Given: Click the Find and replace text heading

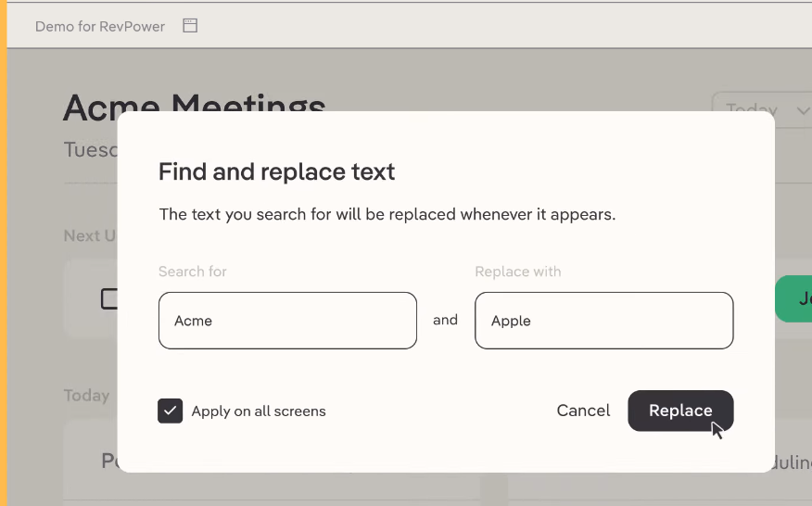Looking at the screenshot, I should 276,172.
